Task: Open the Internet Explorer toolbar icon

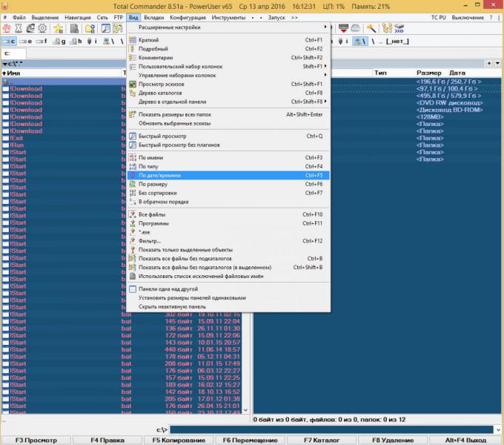Action: pos(30,29)
